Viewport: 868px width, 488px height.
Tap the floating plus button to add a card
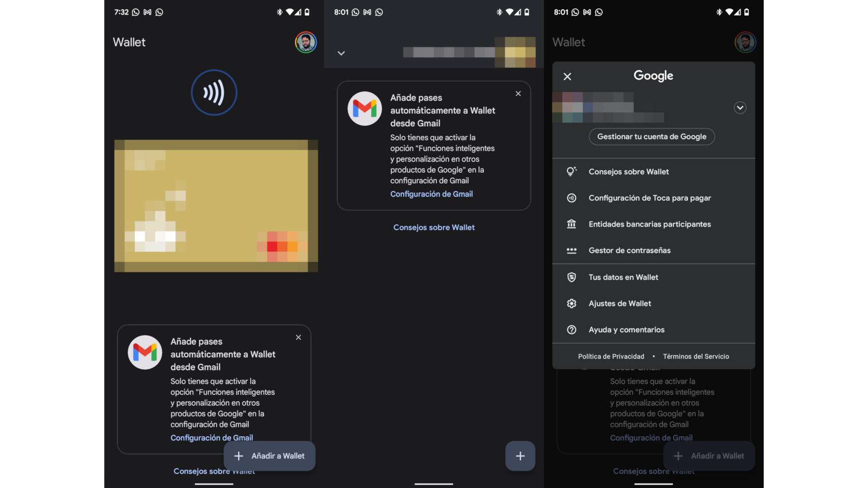coord(520,456)
